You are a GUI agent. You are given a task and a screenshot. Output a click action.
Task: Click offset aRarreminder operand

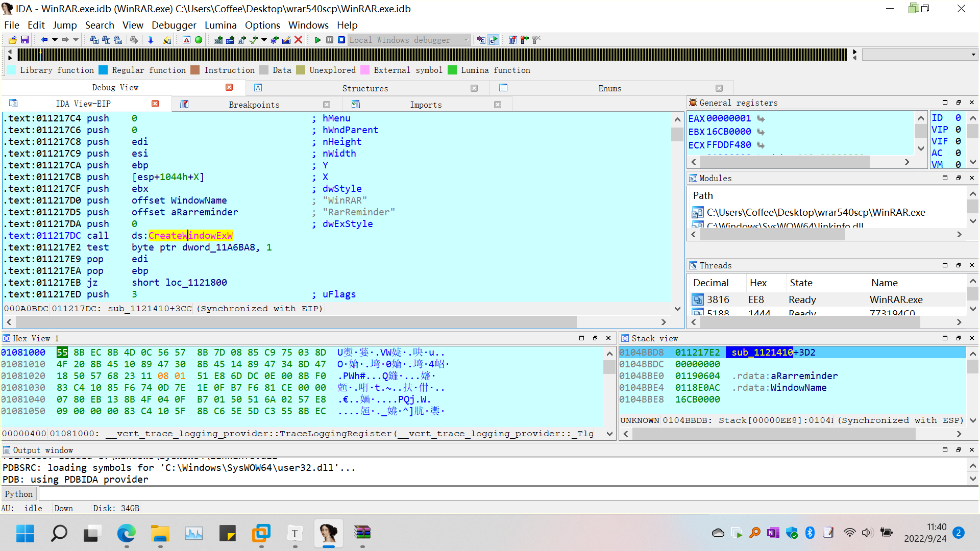pos(185,212)
